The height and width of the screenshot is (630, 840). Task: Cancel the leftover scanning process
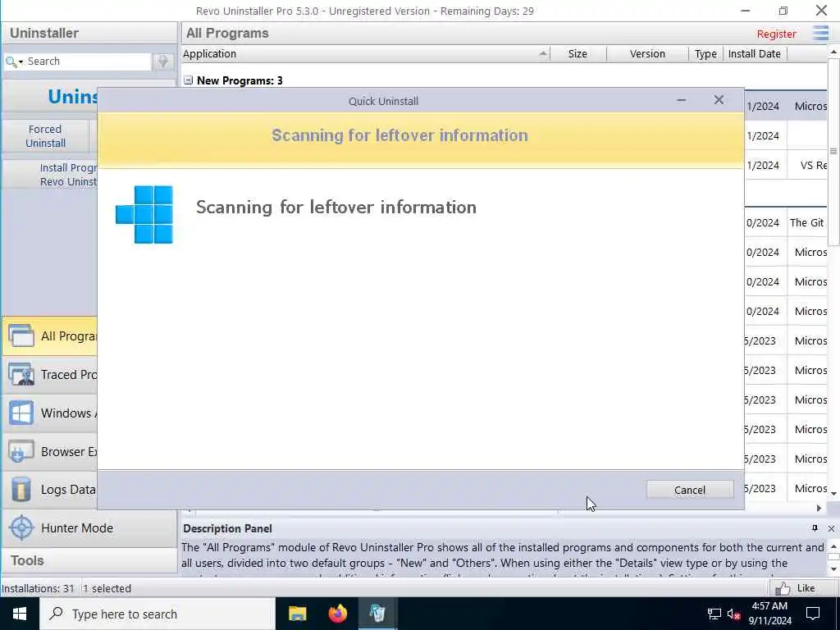[689, 490]
